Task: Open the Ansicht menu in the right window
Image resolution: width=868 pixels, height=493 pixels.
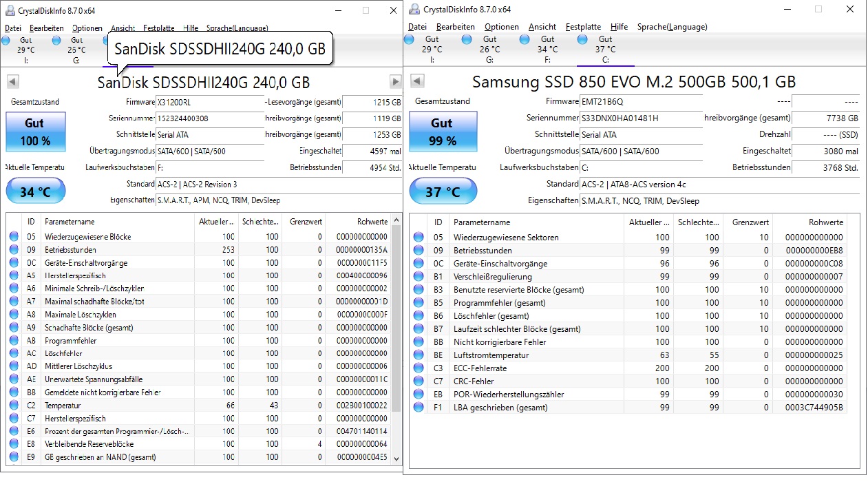Action: [542, 27]
